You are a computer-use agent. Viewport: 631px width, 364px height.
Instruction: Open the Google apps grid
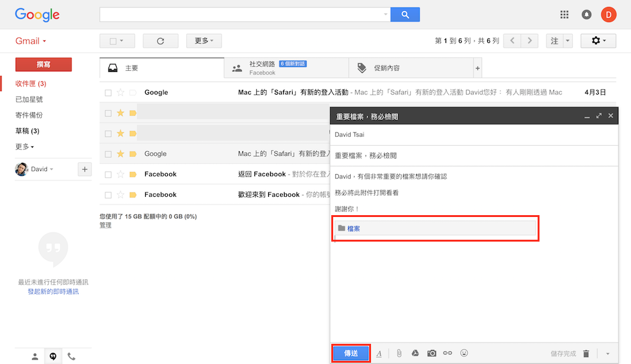[x=564, y=15]
